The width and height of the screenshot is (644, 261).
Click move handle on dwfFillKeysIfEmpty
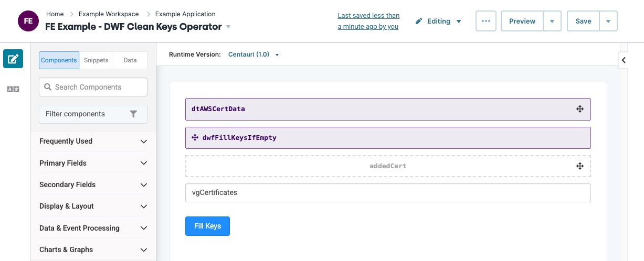pyautogui.click(x=195, y=138)
